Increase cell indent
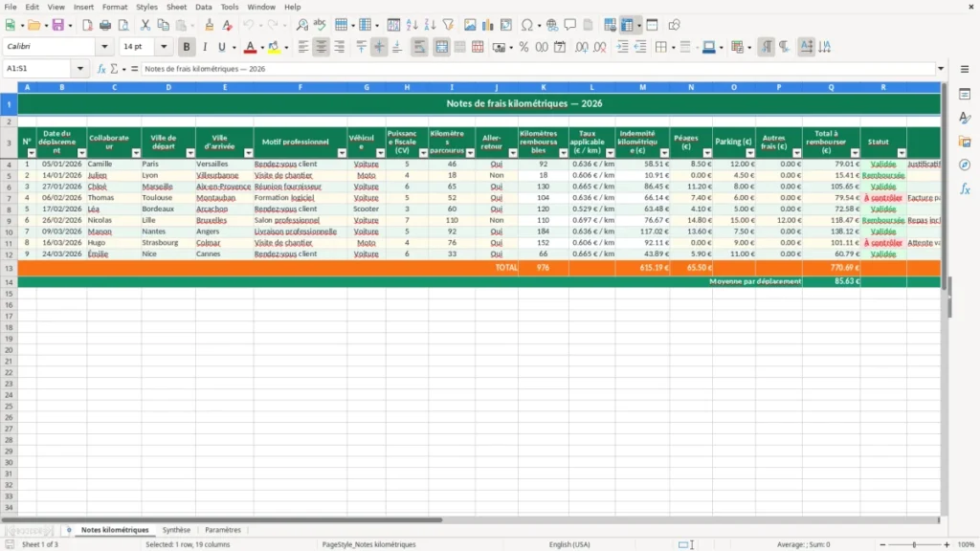The height and width of the screenshot is (551, 980). click(x=622, y=47)
